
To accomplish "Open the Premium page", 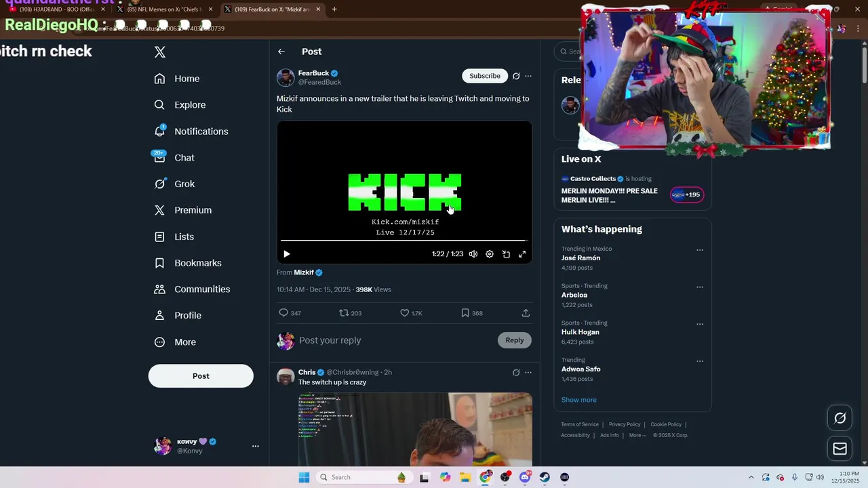I will click(183, 210).
